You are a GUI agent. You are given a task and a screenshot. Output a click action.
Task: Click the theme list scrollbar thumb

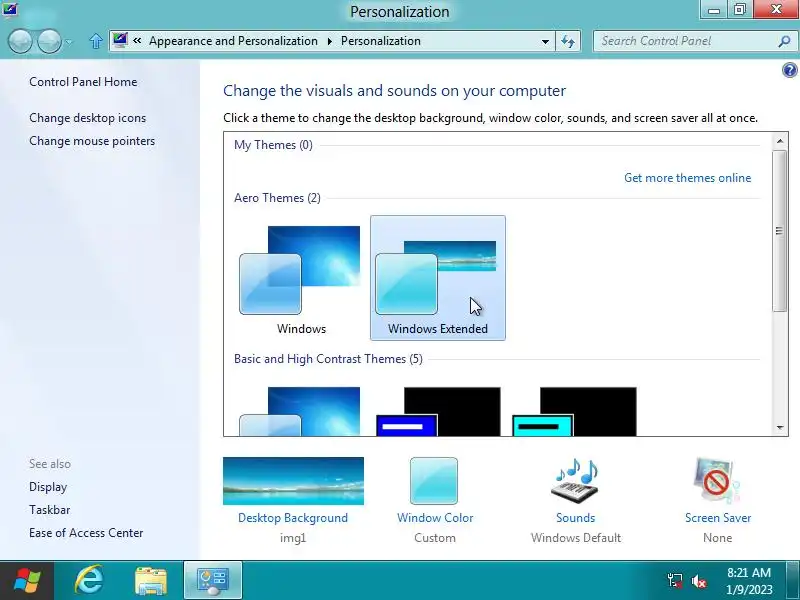pos(780,231)
